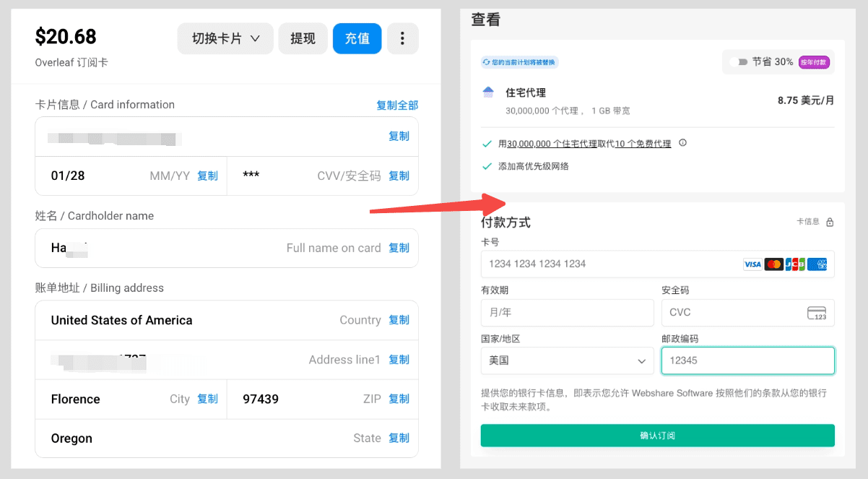Click the sync icon in plan replacement badge
Image resolution: width=868 pixels, height=479 pixels.
[x=487, y=63]
